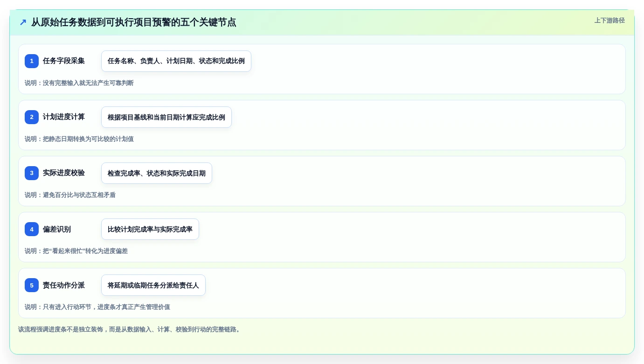Image resolution: width=644 pixels, height=364 pixels.
Task: Click the step 4 number badge
Action: [32, 229]
